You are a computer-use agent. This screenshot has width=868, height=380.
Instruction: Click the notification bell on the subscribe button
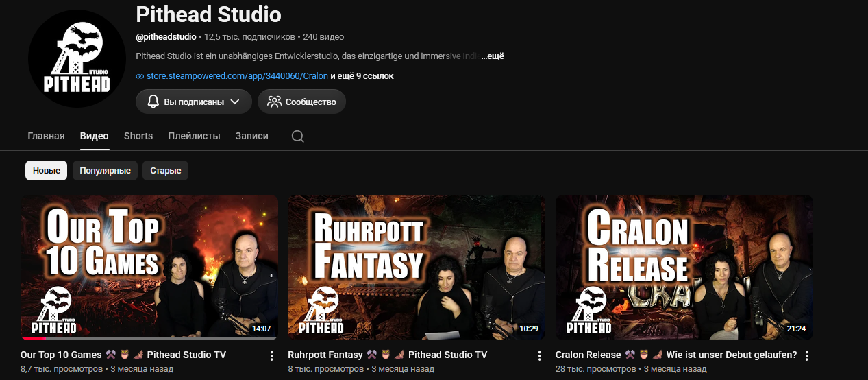153,102
